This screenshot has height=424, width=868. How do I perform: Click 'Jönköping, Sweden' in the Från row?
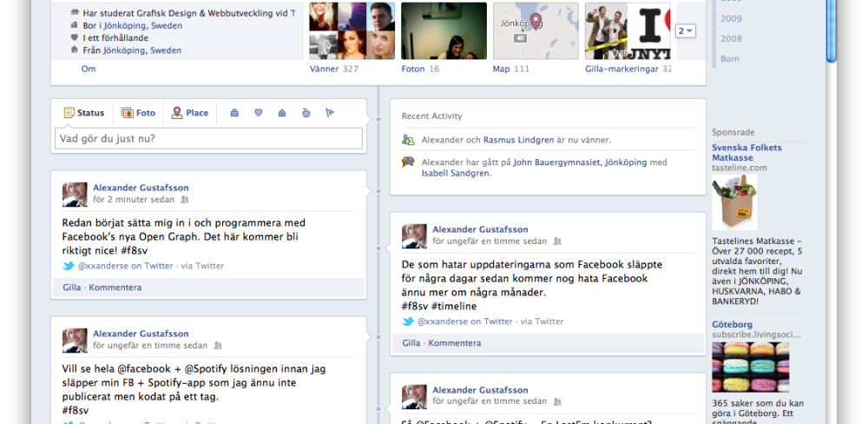tap(142, 50)
